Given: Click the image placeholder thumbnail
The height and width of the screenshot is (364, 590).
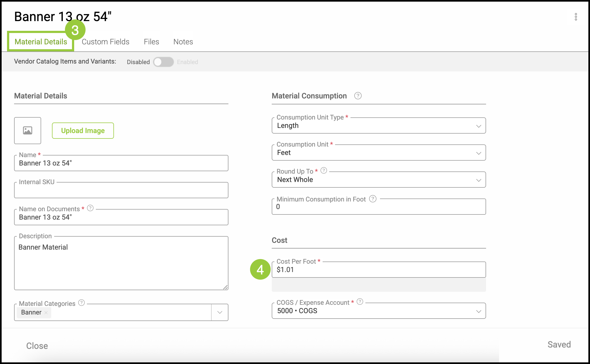Looking at the screenshot, I should (28, 131).
